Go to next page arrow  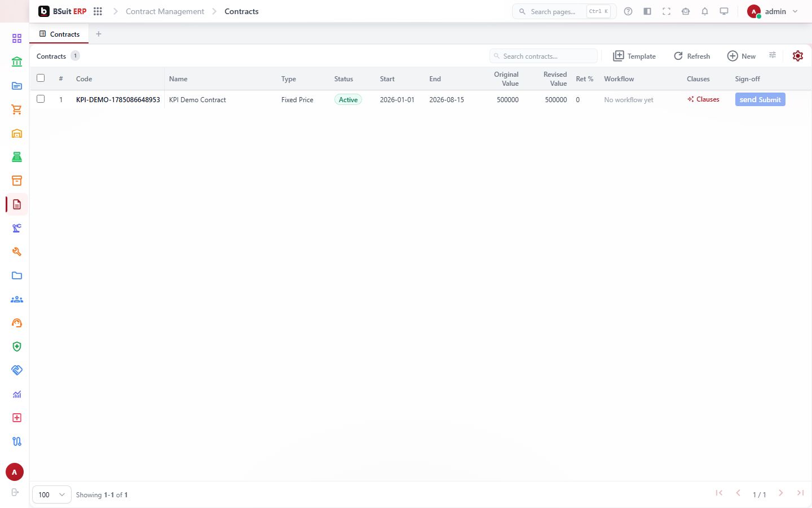click(x=781, y=493)
